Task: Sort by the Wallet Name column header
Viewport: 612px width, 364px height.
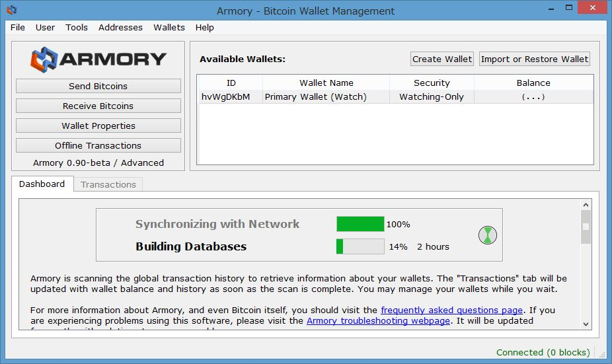Action: pyautogui.click(x=326, y=83)
